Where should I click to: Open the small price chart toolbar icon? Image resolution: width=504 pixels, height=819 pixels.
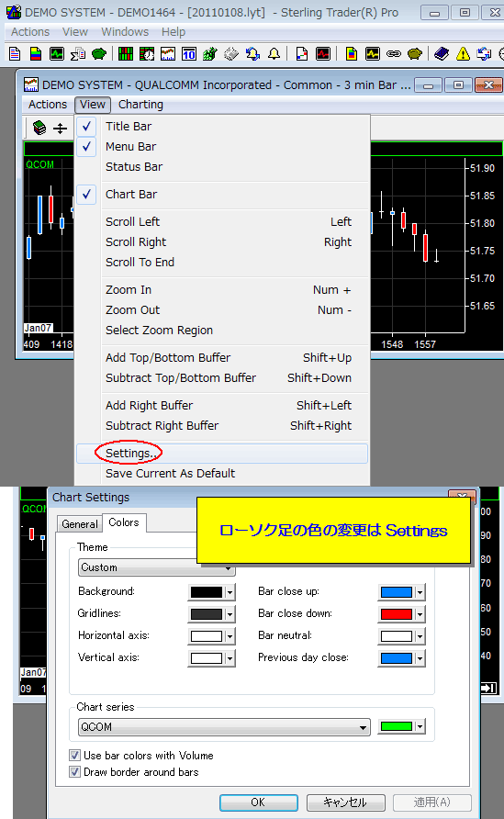(168, 53)
